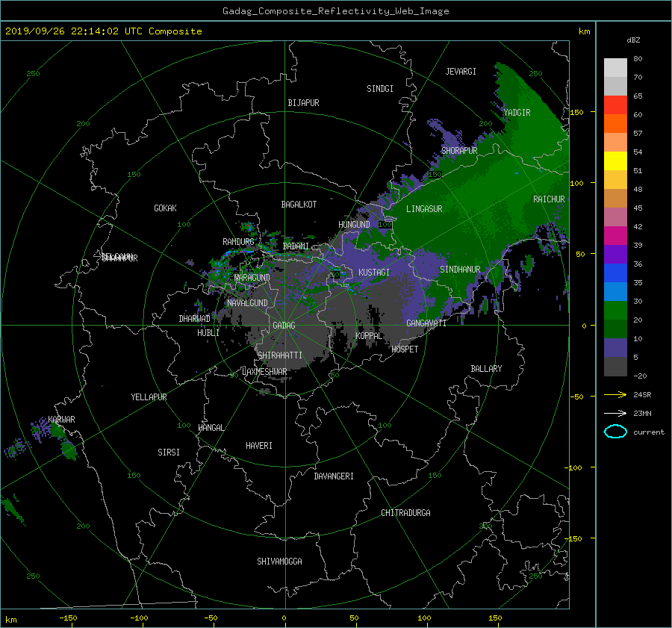The height and width of the screenshot is (628, 672).
Task: Click the GOKAK city label
Action: (x=165, y=208)
